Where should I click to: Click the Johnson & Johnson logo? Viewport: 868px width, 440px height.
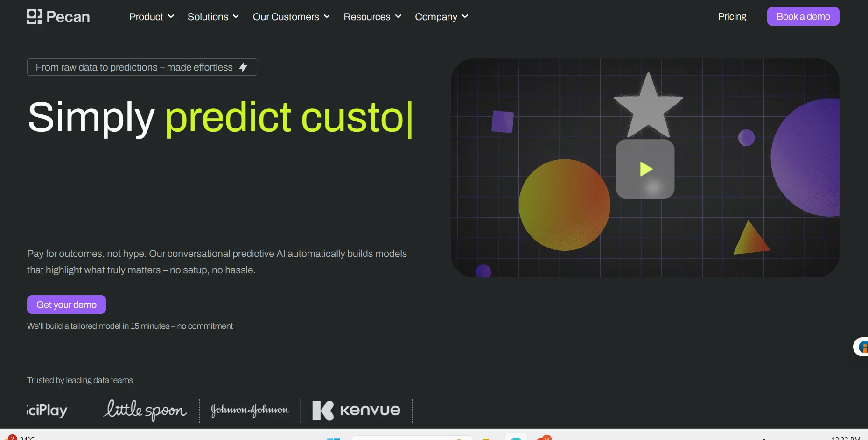(x=250, y=410)
